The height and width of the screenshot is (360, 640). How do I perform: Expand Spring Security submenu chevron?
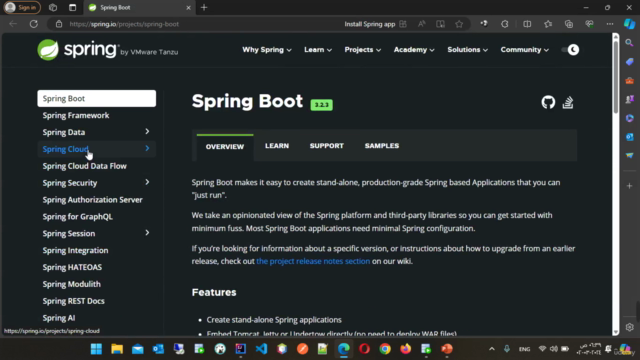[147, 182]
